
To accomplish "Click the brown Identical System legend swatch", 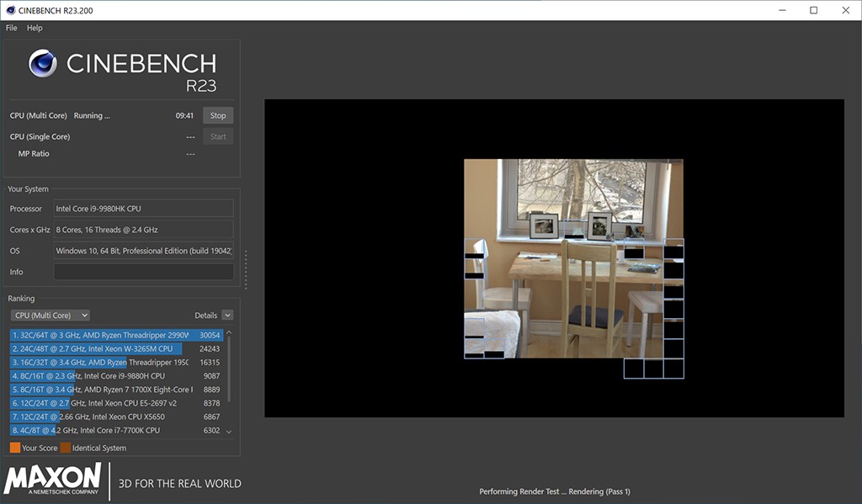I will [x=65, y=448].
